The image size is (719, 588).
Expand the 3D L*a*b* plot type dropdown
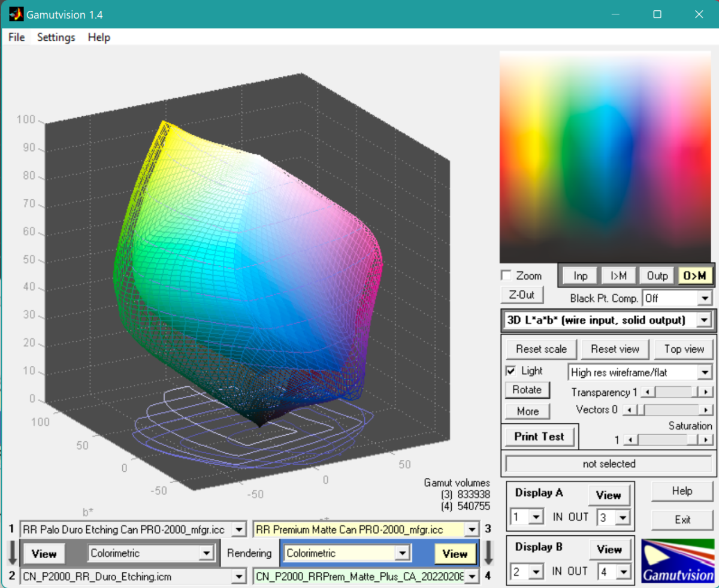pos(703,320)
